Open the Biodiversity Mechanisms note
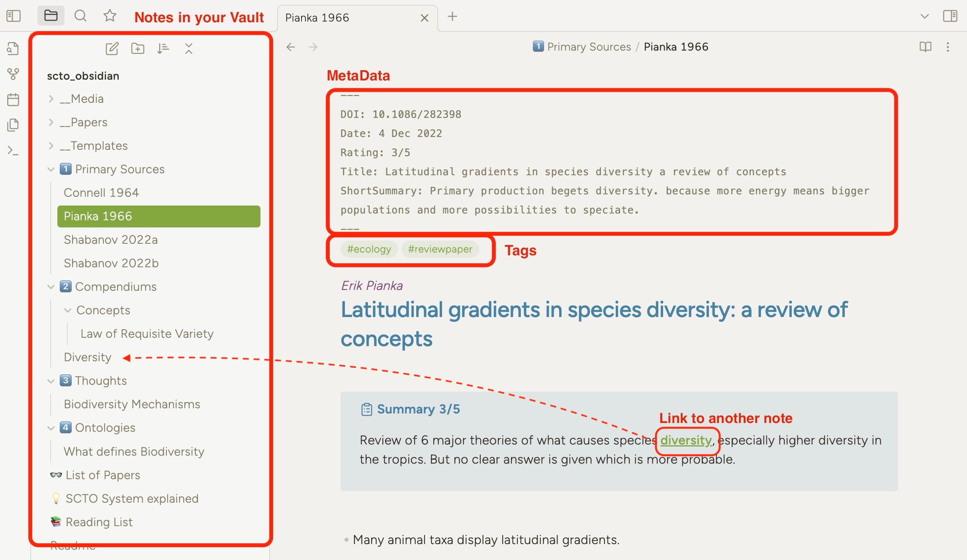The image size is (967, 560). pos(132,404)
